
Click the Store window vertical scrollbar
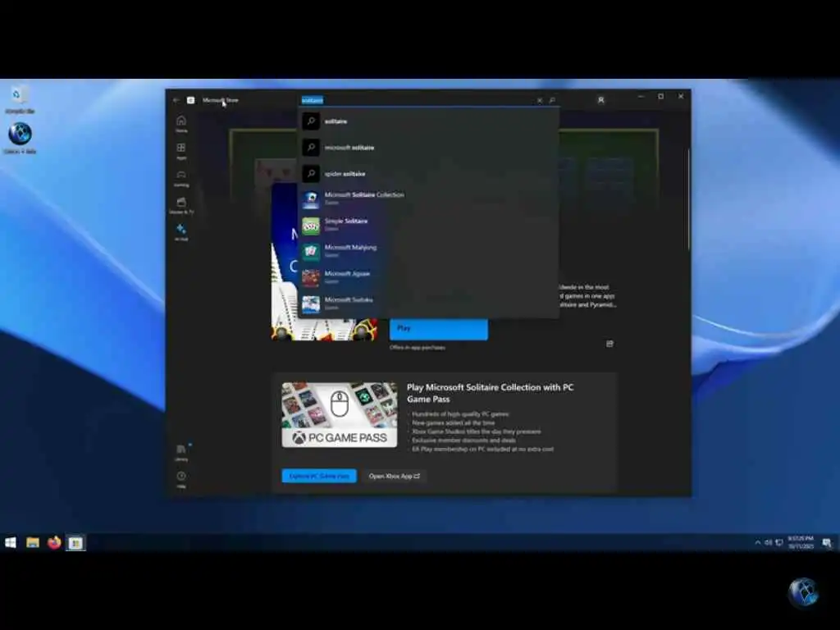click(x=688, y=199)
